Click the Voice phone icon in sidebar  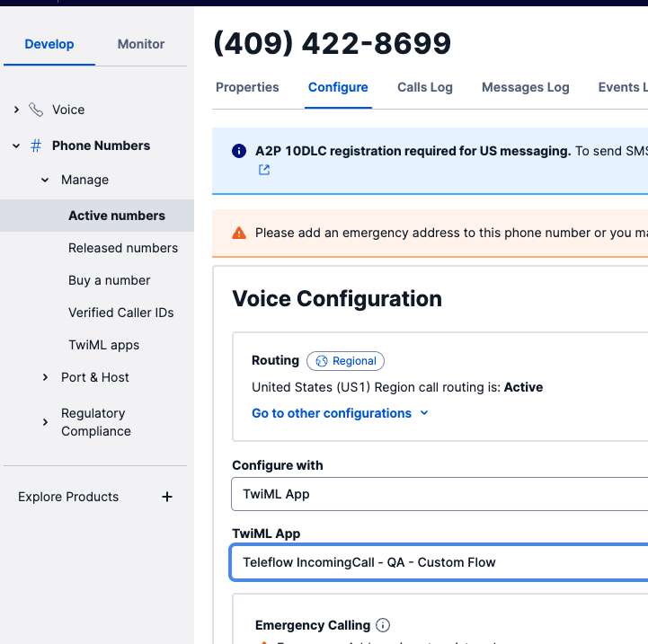coord(36,110)
